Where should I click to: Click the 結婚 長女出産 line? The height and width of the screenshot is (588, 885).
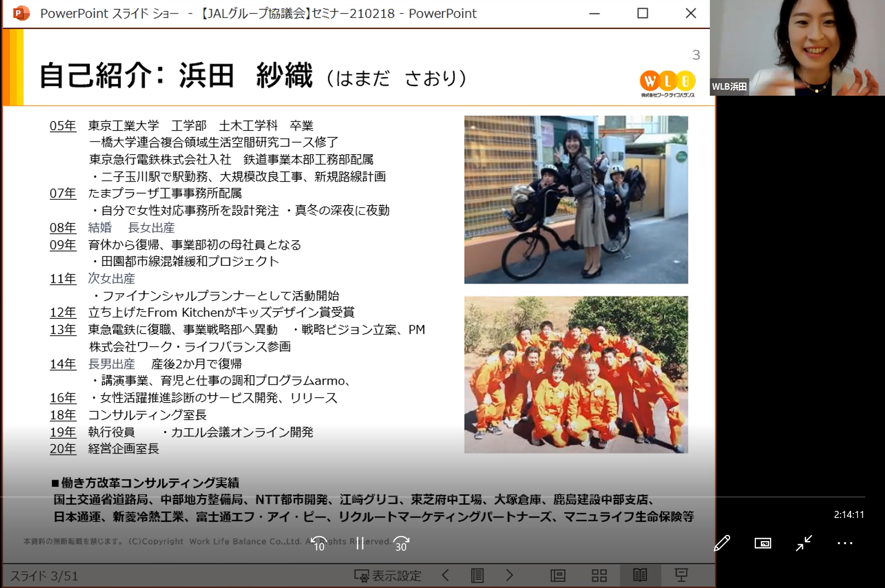[x=131, y=228]
